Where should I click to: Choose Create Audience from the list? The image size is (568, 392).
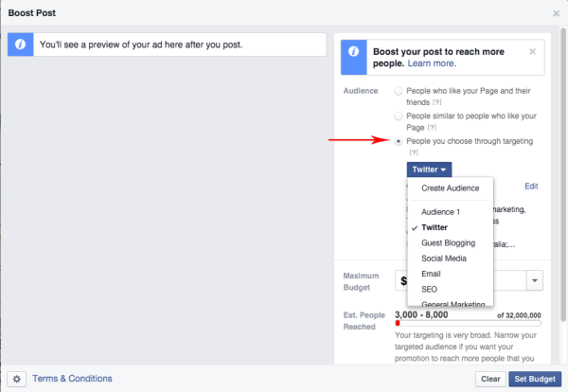pyautogui.click(x=450, y=188)
